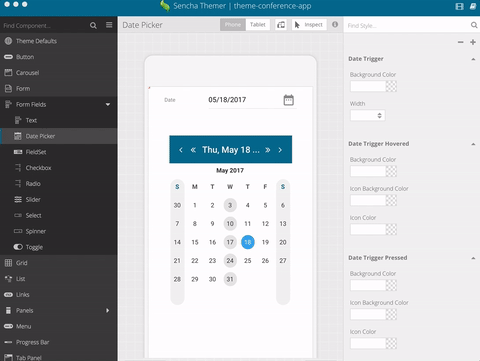This screenshot has height=361, width=480.
Task: Select the Button component icon
Action: pyautogui.click(x=8, y=57)
